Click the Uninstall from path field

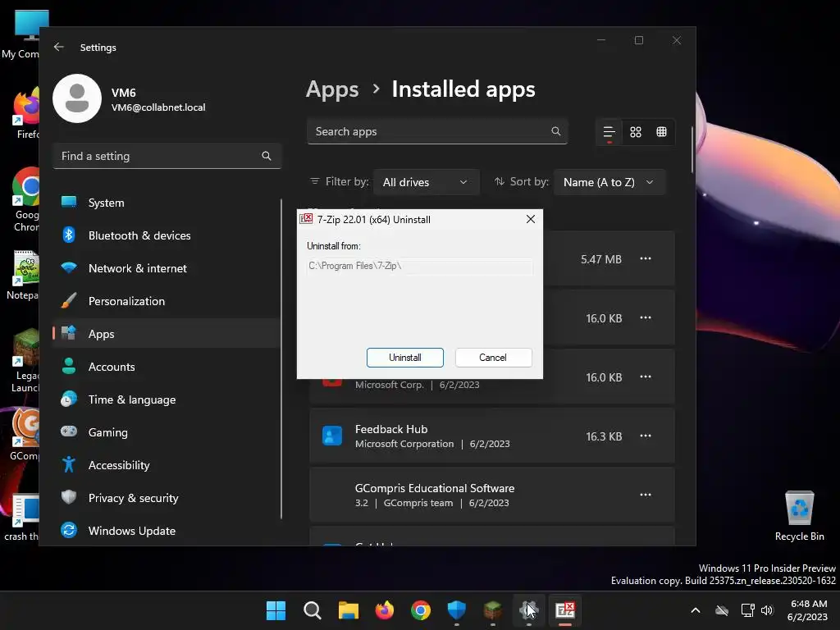tap(419, 266)
